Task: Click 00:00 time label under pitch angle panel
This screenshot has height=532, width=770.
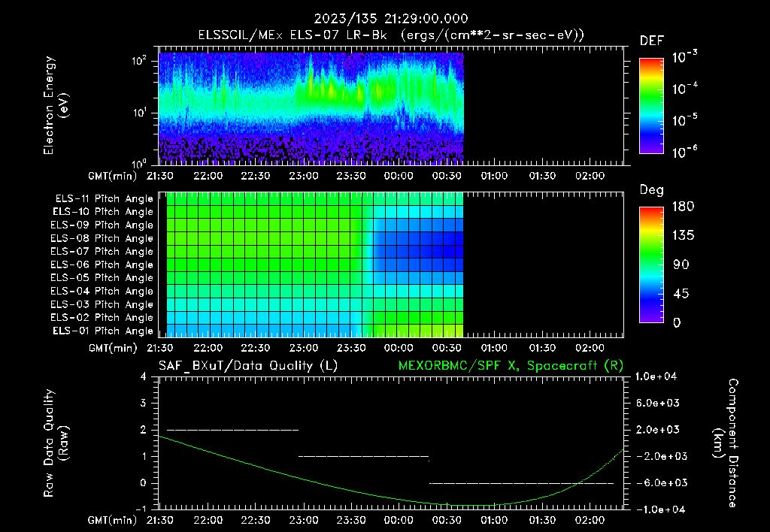Action: click(x=399, y=348)
